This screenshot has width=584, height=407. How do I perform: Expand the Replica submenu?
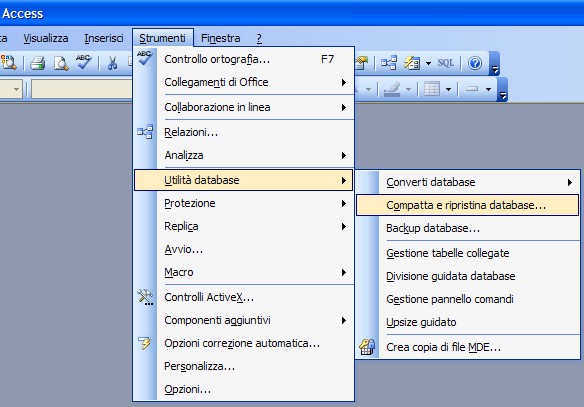pos(243,226)
